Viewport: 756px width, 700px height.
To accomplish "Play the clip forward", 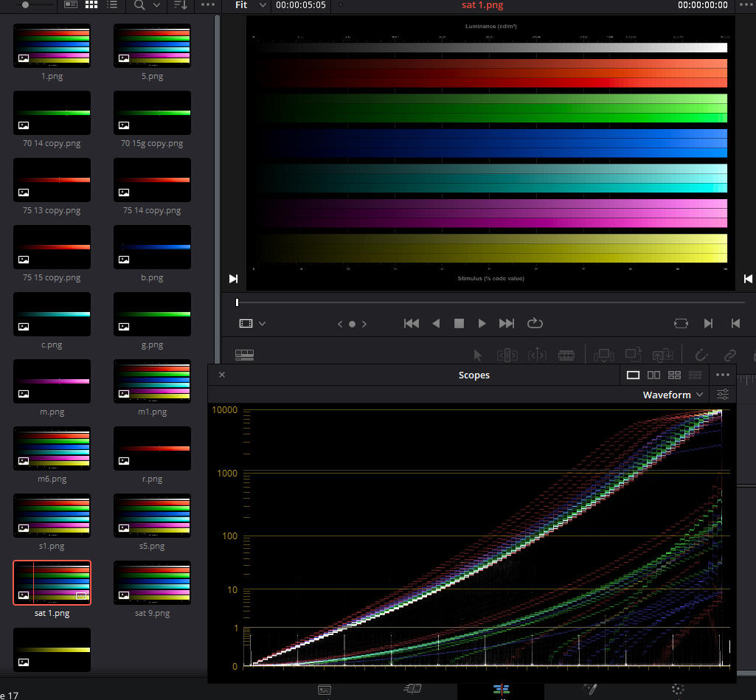I will click(x=482, y=324).
